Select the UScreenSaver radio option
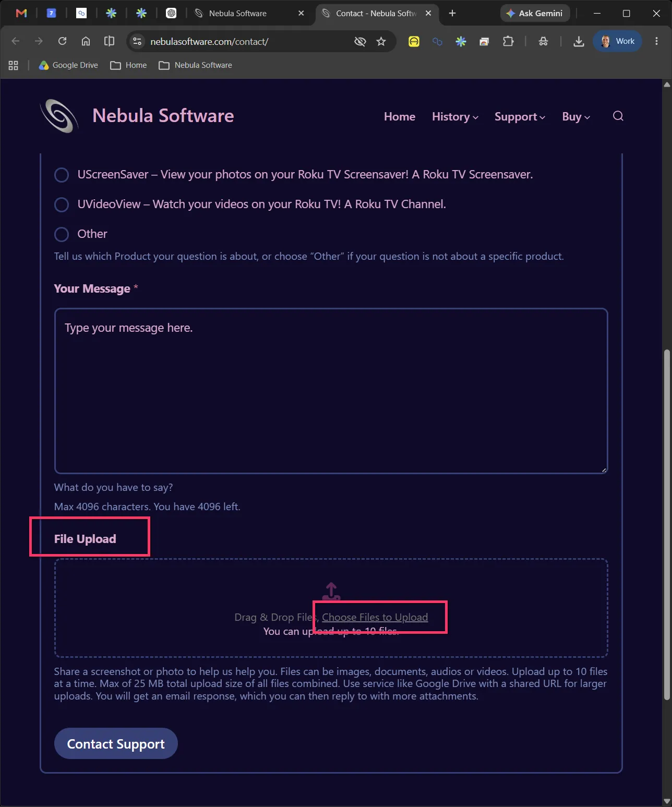This screenshot has height=807, width=672. point(62,175)
